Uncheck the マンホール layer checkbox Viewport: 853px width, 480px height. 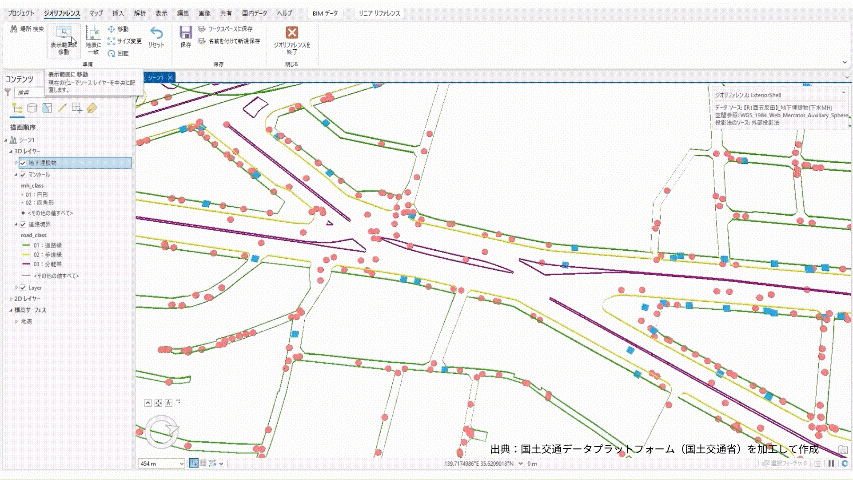tap(23, 174)
